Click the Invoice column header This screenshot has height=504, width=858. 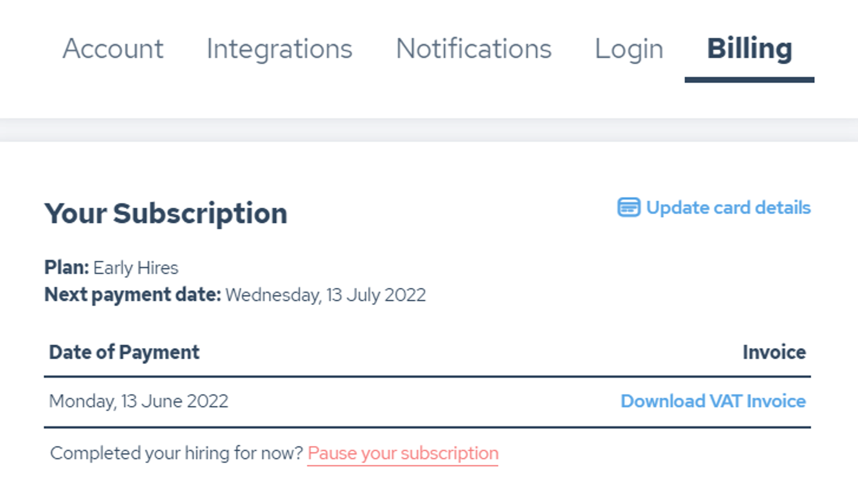tap(775, 352)
